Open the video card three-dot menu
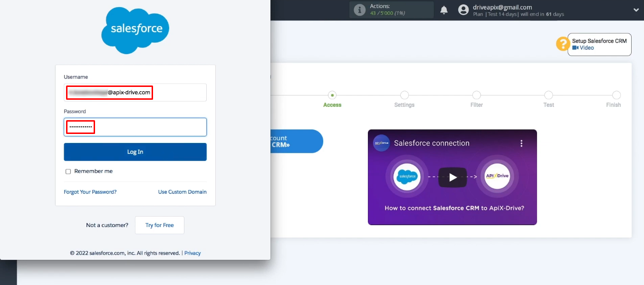 pyautogui.click(x=521, y=142)
